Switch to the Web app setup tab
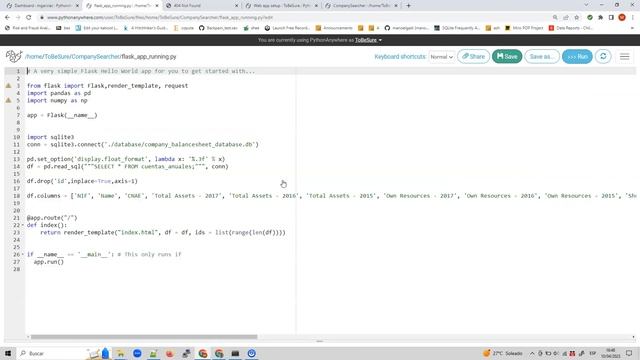This screenshot has width=640, height=360. [x=282, y=6]
